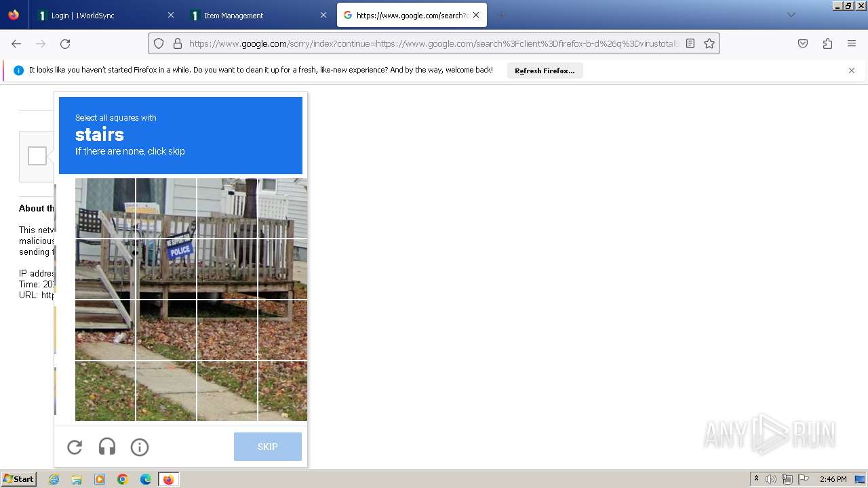Go back to previous page
The height and width of the screenshot is (488, 868).
pyautogui.click(x=16, y=43)
